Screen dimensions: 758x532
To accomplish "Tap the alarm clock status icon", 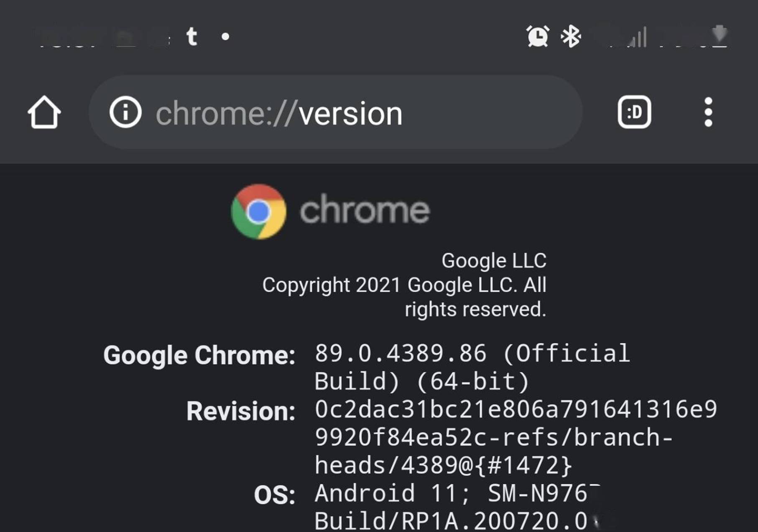I will tap(538, 36).
